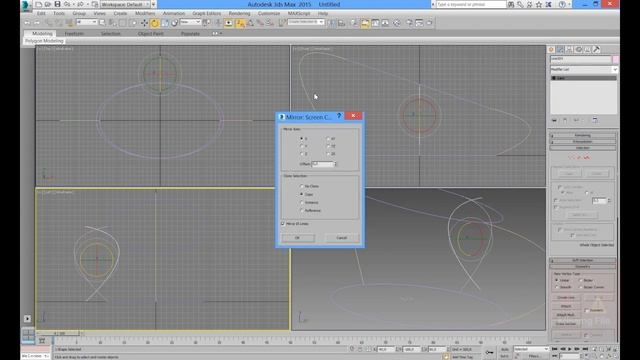640x360 pixels.
Task: Click the New Scene icon in quick access toolbar
Action: coord(39,4)
